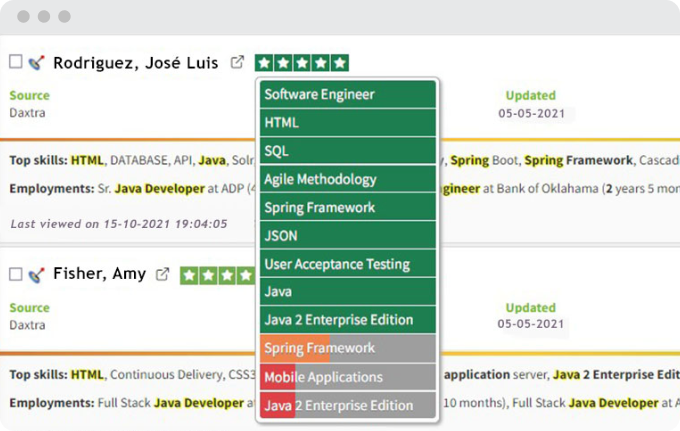Click the pin icon beside Rodriguez

(36, 62)
